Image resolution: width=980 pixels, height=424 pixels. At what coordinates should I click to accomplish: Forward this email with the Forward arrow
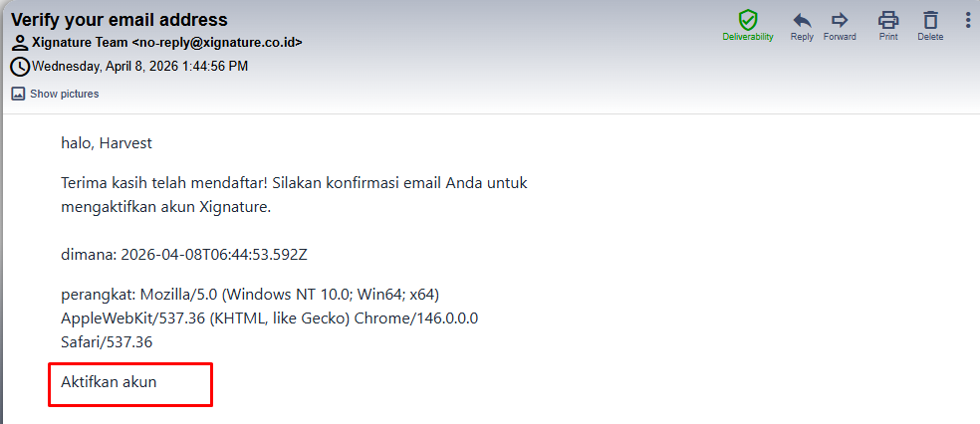(x=840, y=20)
